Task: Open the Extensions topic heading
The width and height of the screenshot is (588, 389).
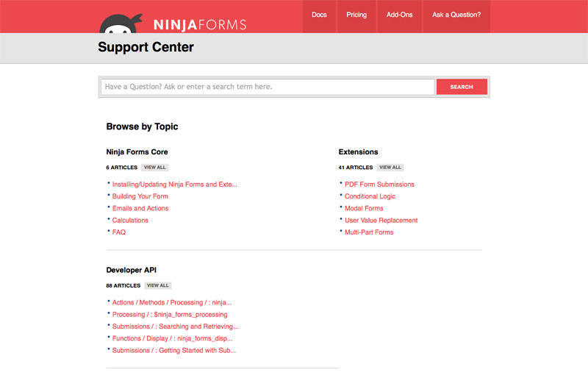Action: 358,152
